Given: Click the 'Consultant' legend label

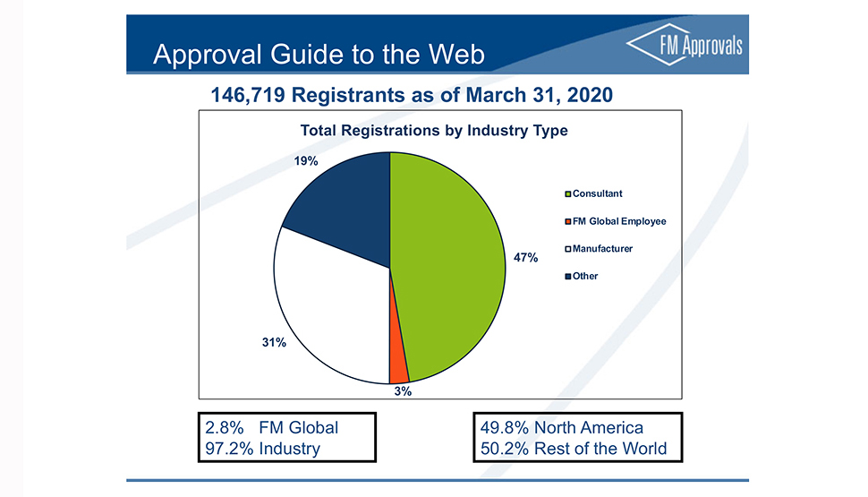Looking at the screenshot, I should click(597, 194).
